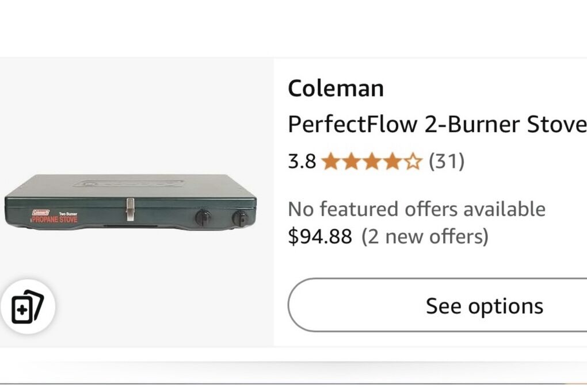Open the (31) reviews count
Viewport: 587px width, 392px height.
447,162
